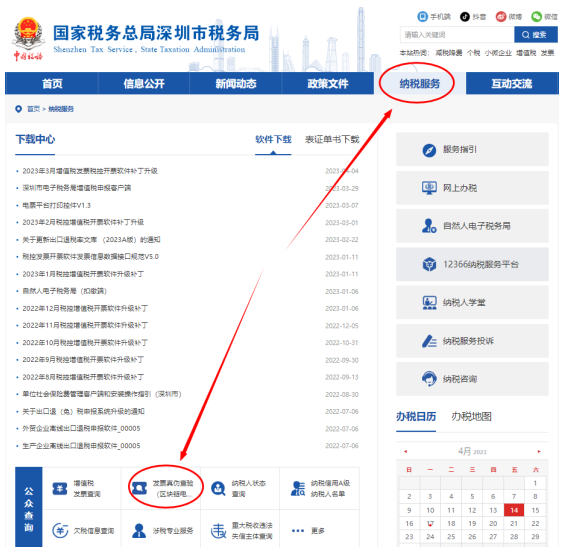Open 政策文件 navigation menu
Image resolution: width=566 pixels, height=553 pixels.
328,83
